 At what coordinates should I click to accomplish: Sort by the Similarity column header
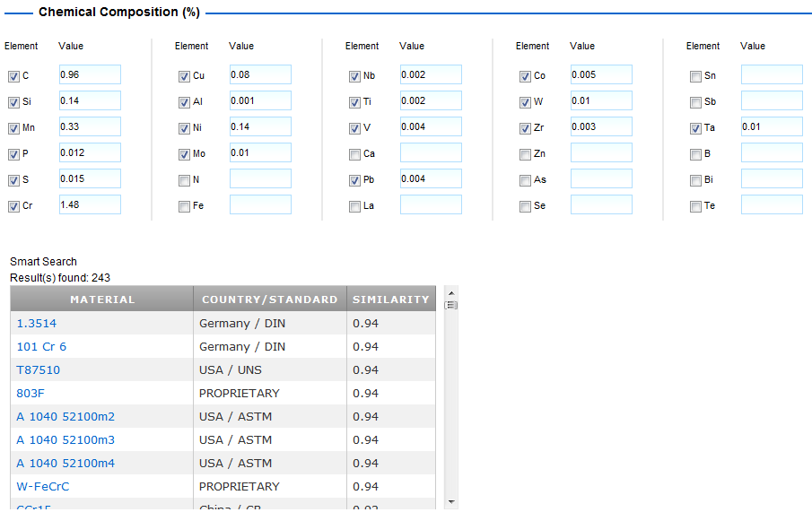390,300
